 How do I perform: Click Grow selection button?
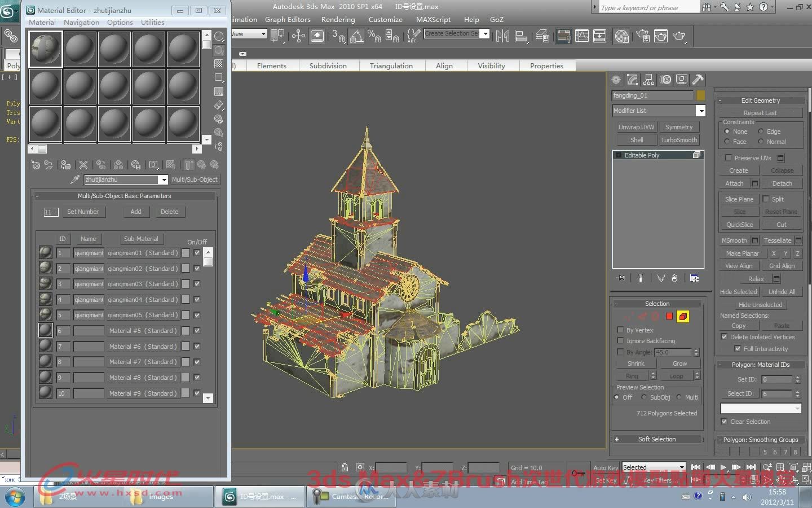pyautogui.click(x=679, y=364)
